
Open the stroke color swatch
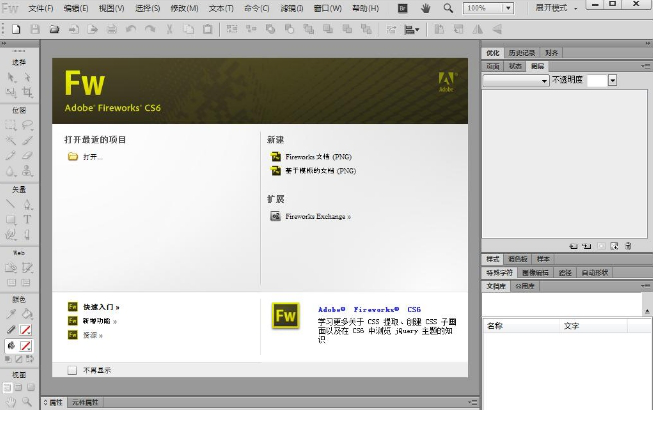[x=25, y=330]
